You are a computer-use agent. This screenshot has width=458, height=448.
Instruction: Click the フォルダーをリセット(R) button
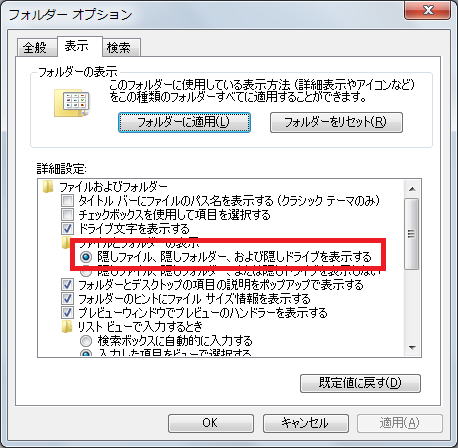[x=336, y=122]
